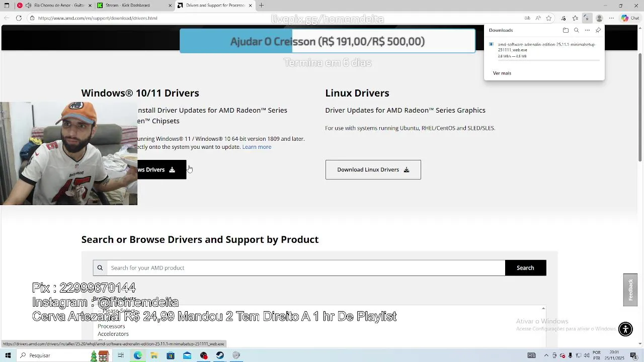The width and height of the screenshot is (644, 362).
Task: Open Microsoft Store from the taskbar
Action: [171, 355]
